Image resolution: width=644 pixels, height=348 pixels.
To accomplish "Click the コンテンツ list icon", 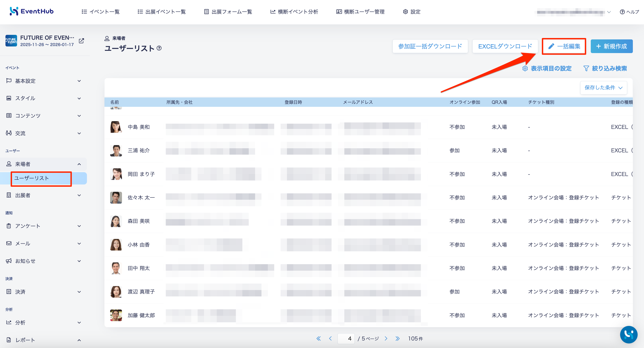I will coord(9,115).
